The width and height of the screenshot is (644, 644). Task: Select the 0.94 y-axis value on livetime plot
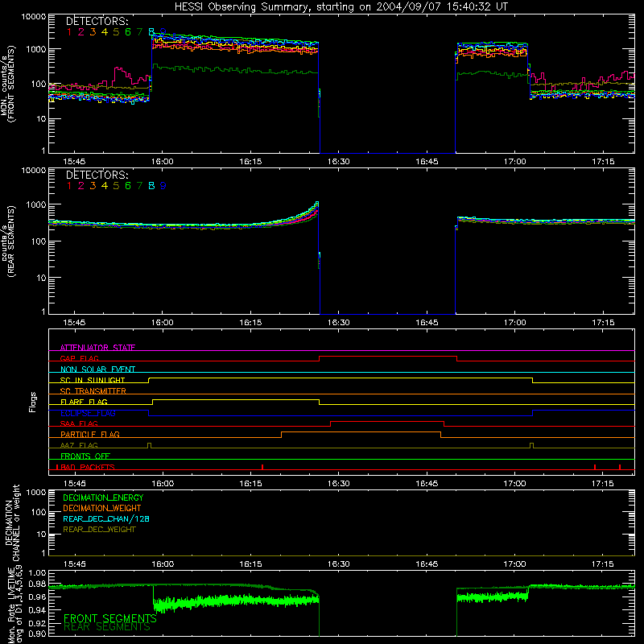[37, 610]
